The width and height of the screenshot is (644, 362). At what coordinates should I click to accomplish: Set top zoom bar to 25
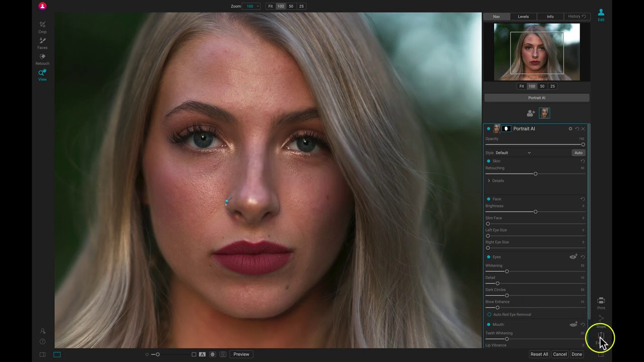(x=301, y=6)
